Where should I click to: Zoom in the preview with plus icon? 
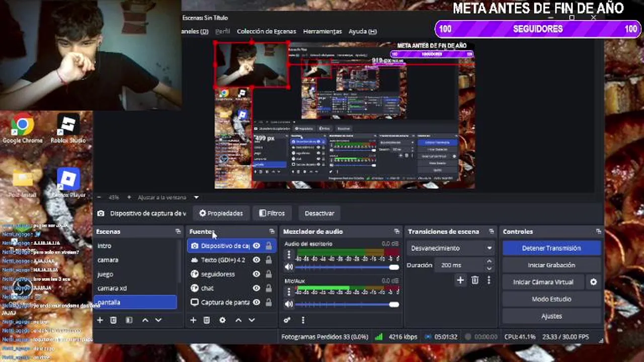pos(129,198)
